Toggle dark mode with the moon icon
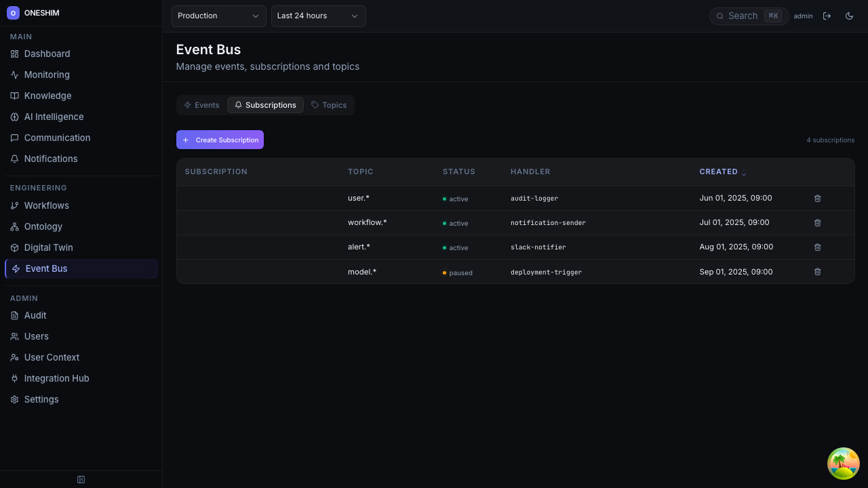The image size is (868, 488). tap(849, 16)
